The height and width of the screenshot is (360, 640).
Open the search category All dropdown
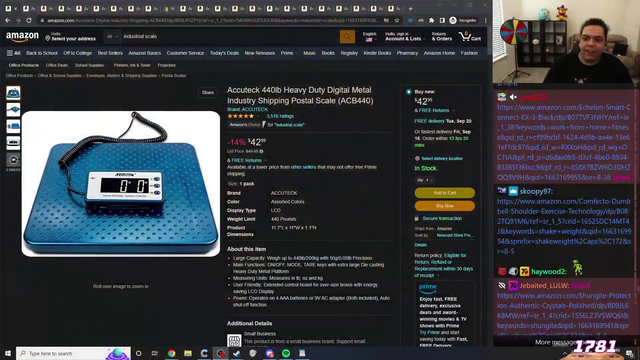(x=112, y=37)
